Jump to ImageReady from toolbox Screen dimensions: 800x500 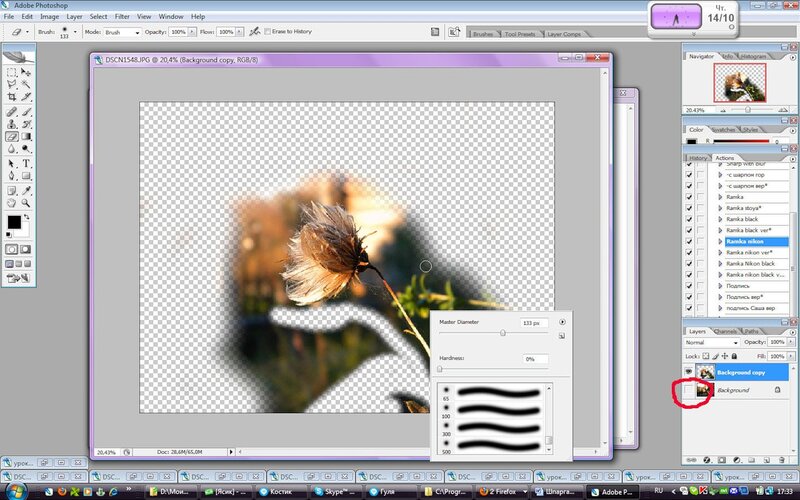18,278
